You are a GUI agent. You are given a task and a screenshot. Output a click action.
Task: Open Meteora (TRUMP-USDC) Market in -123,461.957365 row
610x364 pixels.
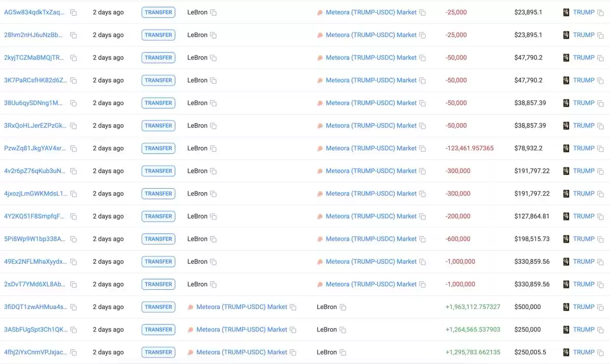click(371, 148)
